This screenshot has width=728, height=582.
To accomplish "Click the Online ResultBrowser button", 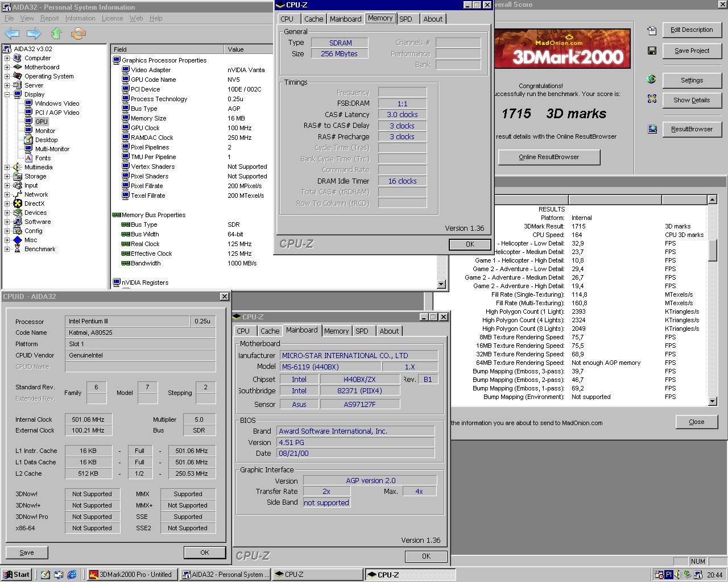I will pos(549,157).
